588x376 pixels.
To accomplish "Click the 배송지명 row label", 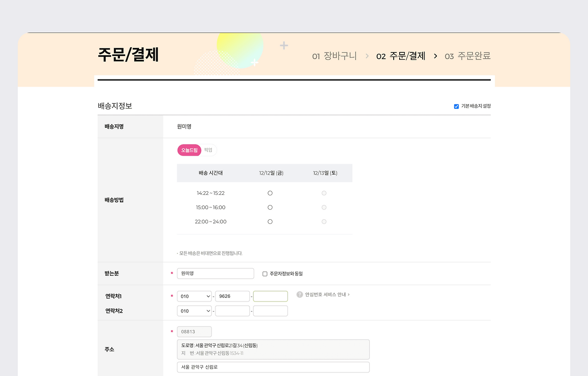I will point(114,126).
